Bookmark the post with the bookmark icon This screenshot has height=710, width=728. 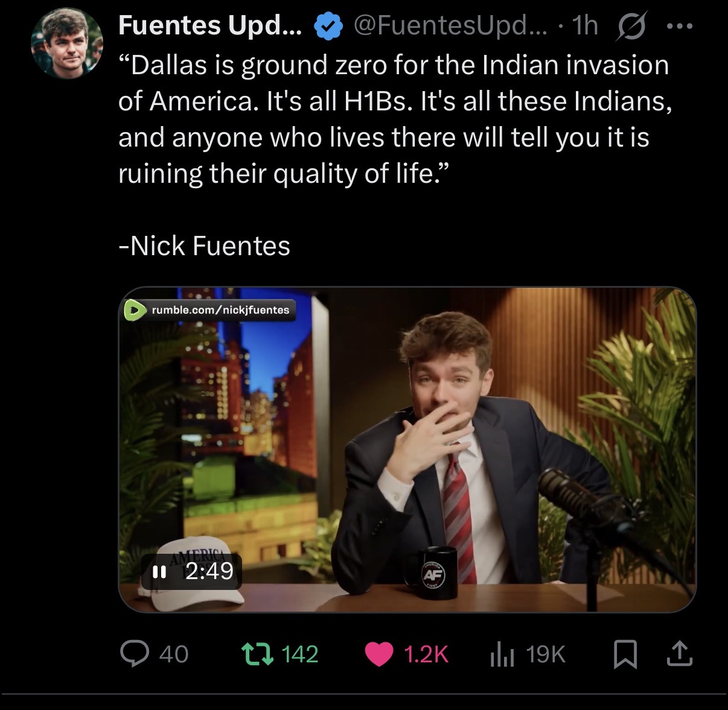point(625,655)
